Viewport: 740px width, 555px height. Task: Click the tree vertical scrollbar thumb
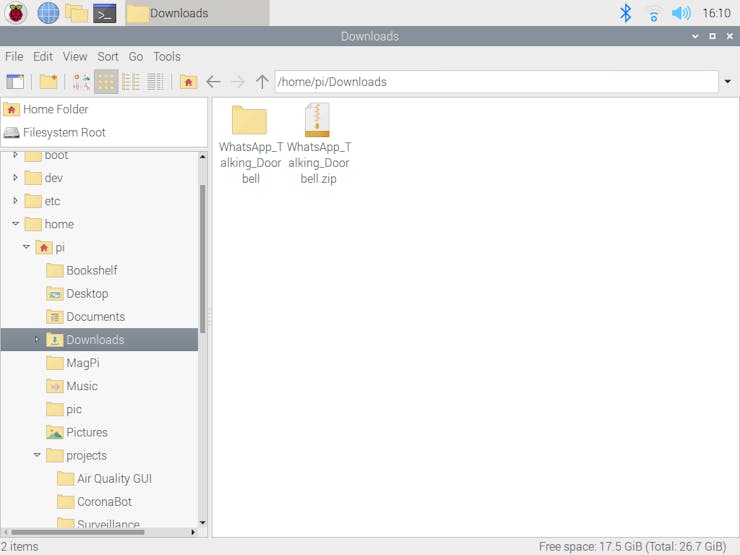(202, 259)
